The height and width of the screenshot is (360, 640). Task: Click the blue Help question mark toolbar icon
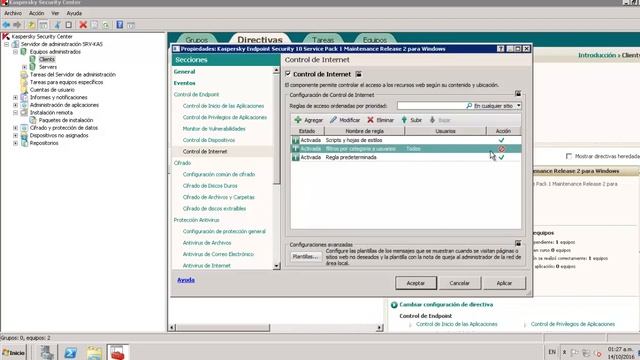[x=120, y=25]
